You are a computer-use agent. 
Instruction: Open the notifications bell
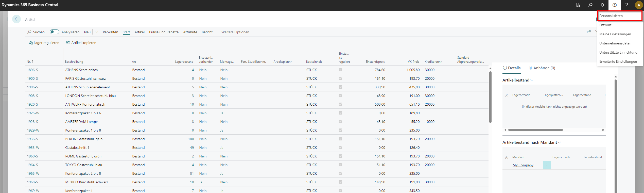[602, 5]
